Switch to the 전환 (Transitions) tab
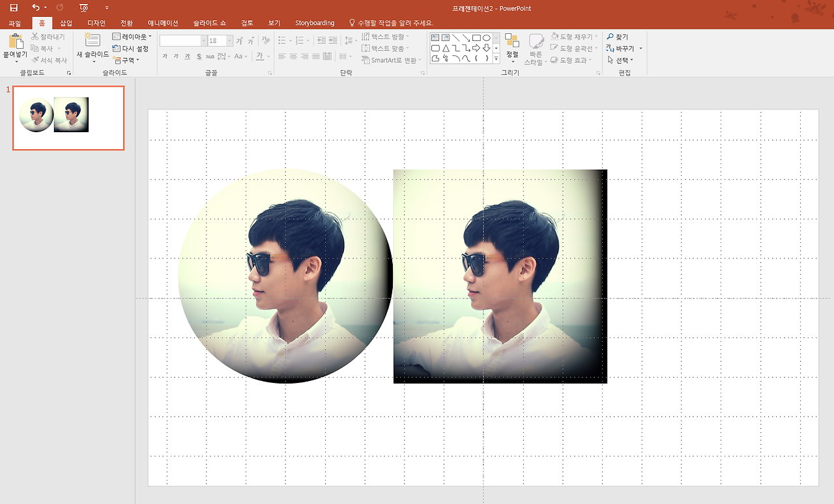 tap(126, 23)
